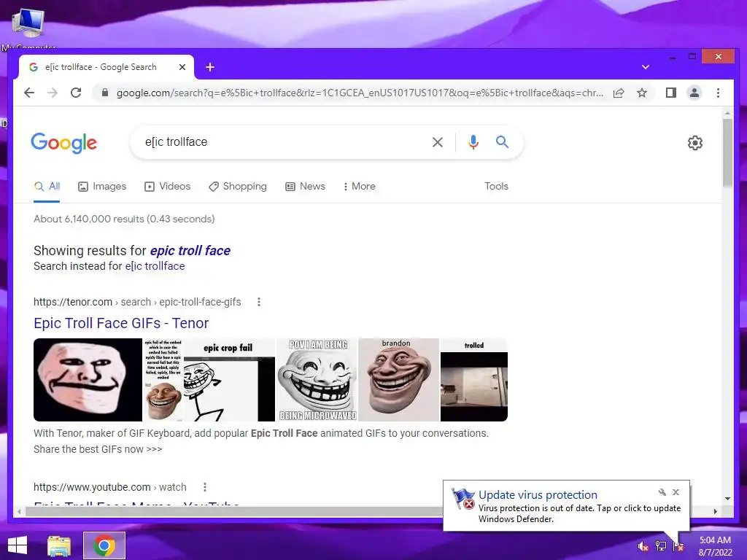Image resolution: width=747 pixels, height=560 pixels.
Task: Open search Tools
Action: tap(496, 186)
